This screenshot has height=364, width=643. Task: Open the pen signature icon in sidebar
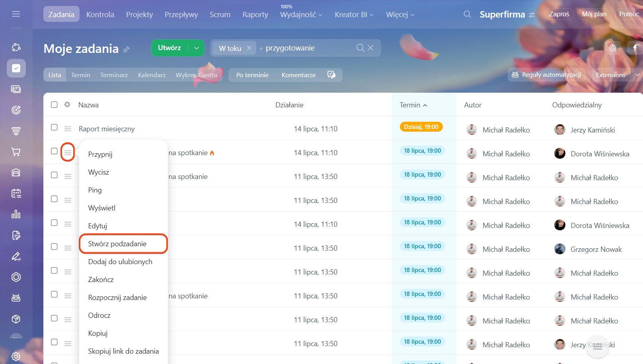pyautogui.click(x=16, y=256)
